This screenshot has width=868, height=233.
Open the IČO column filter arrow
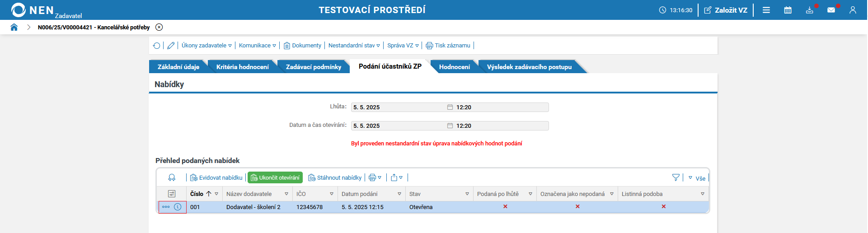coord(332,194)
